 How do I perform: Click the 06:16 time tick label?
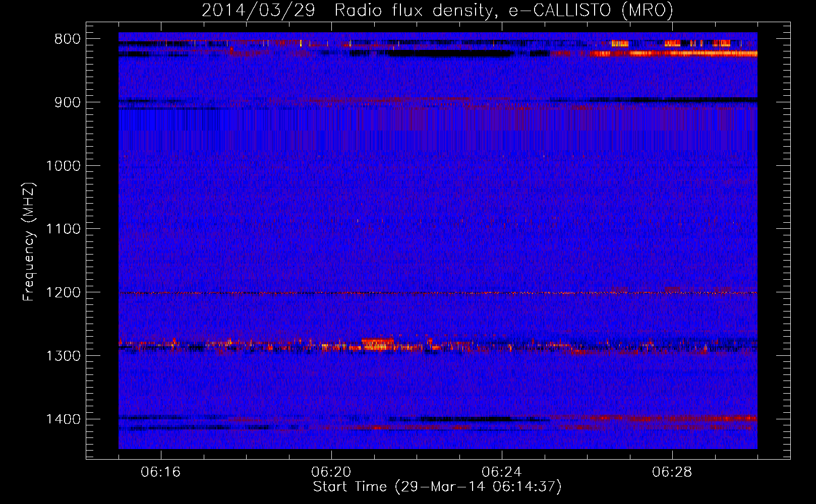point(160,472)
